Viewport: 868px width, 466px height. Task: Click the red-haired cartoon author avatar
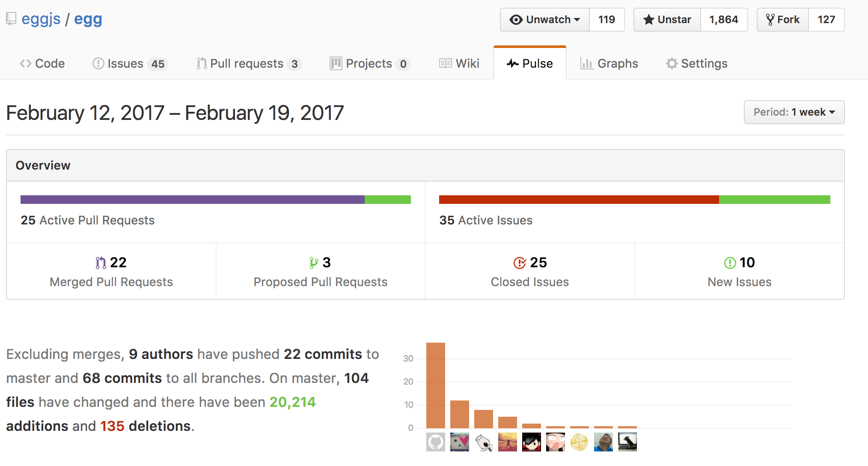(532, 442)
